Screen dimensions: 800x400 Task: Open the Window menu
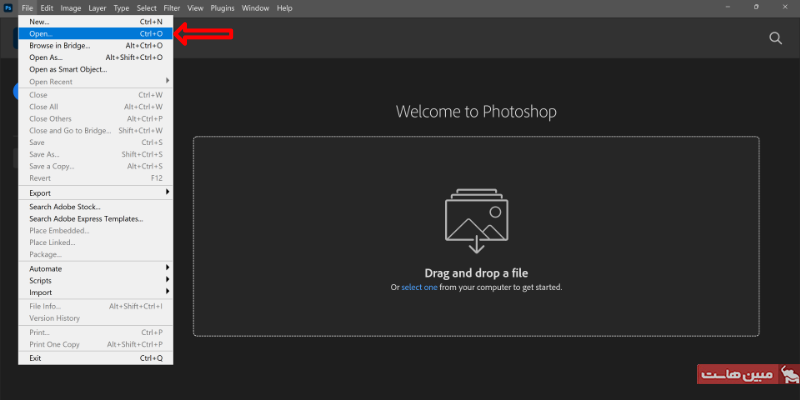tap(255, 8)
